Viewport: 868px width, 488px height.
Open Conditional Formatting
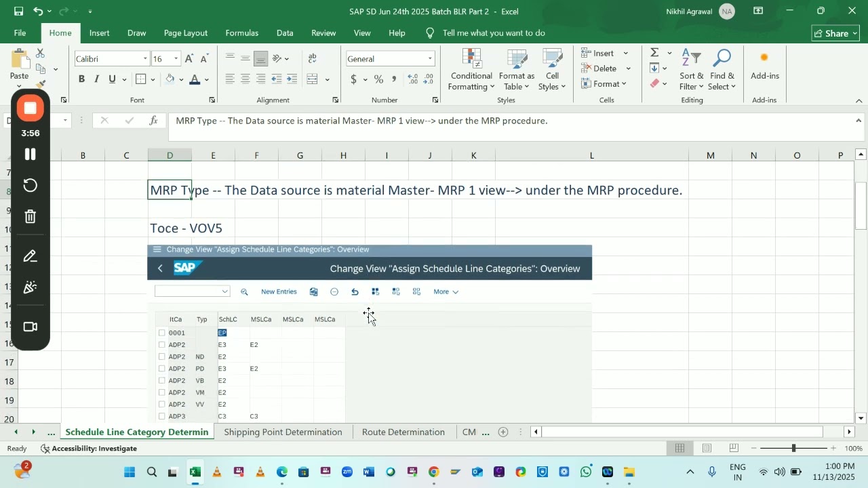click(x=471, y=70)
